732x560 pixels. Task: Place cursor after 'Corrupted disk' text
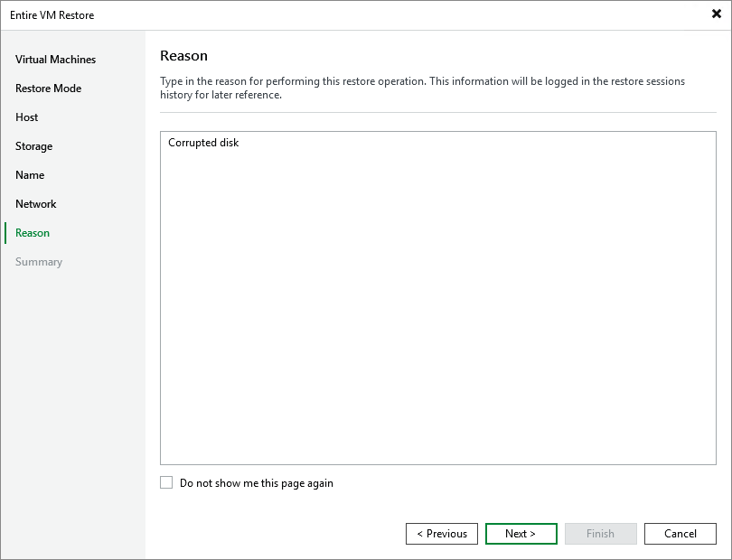point(240,142)
